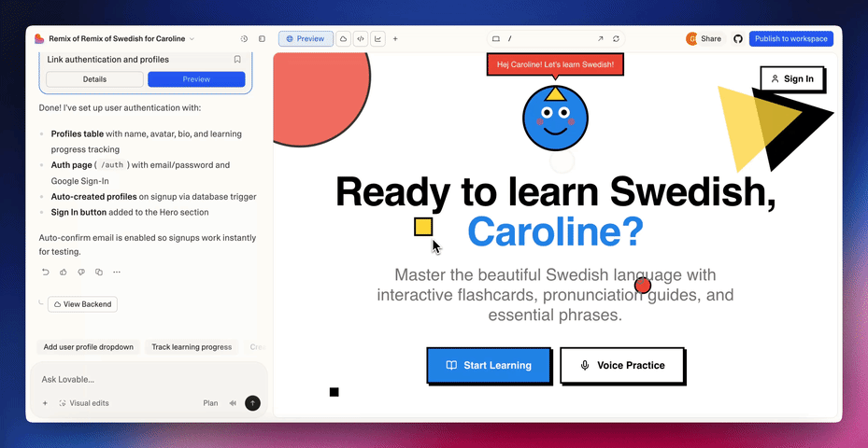Open the analytics chart icon
Viewport: 868px width, 448px height.
[x=377, y=39]
